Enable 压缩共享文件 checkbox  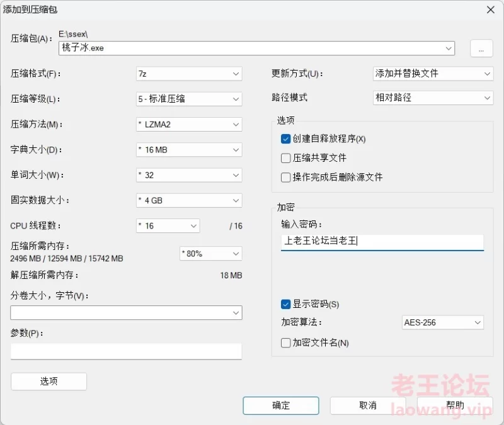pyautogui.click(x=285, y=158)
